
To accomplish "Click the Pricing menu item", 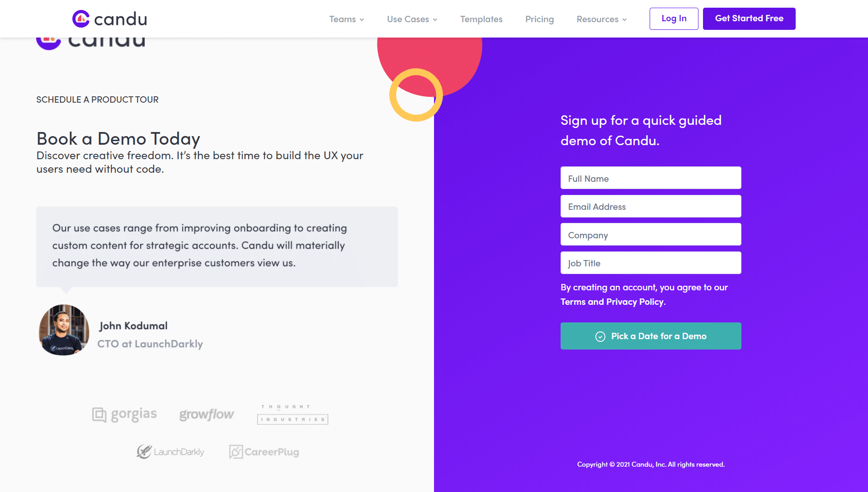I will coord(539,18).
